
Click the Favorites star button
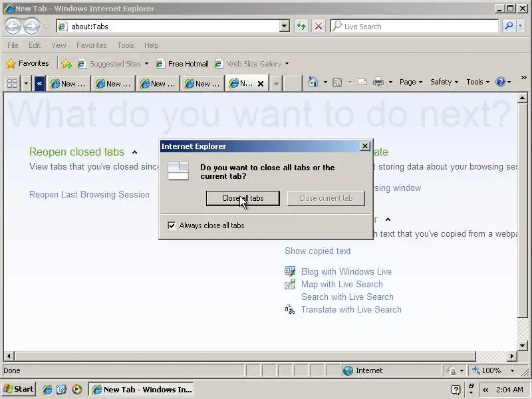[x=28, y=63]
